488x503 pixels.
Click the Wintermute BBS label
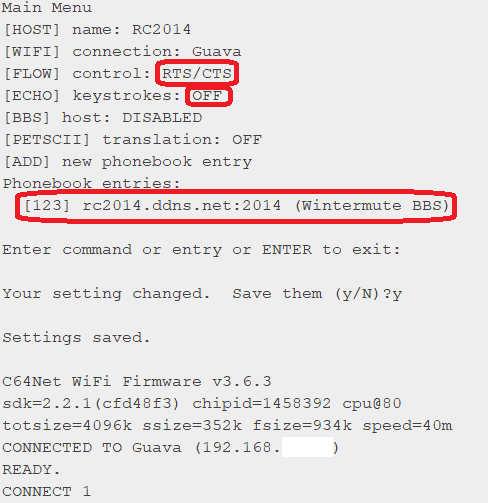(x=372, y=205)
